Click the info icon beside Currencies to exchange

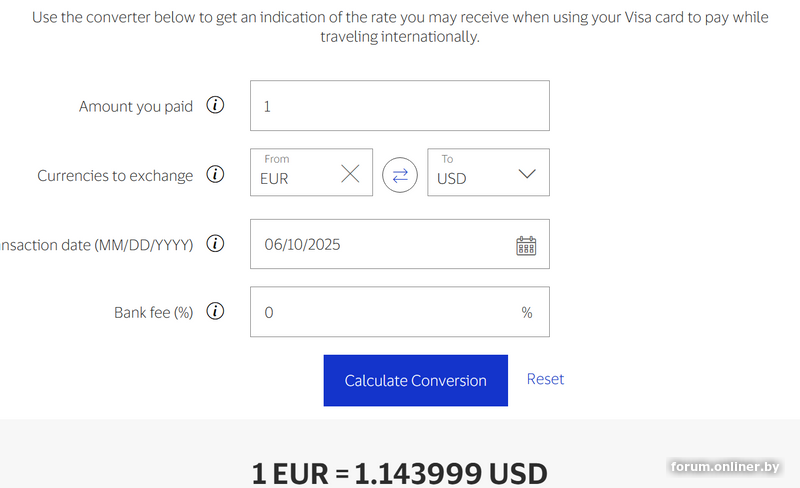tap(215, 174)
